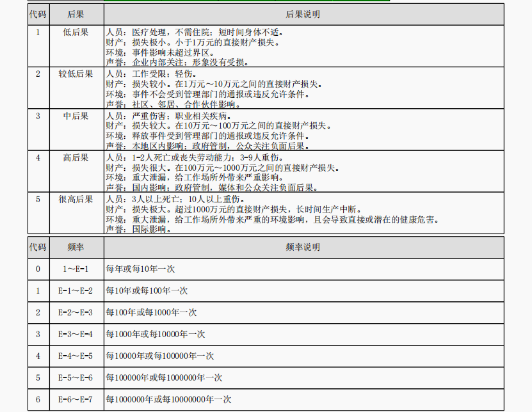Click the line 在100万元~1000万元之间的直接财产损失
This screenshot has width=532, height=412.
pos(223,168)
